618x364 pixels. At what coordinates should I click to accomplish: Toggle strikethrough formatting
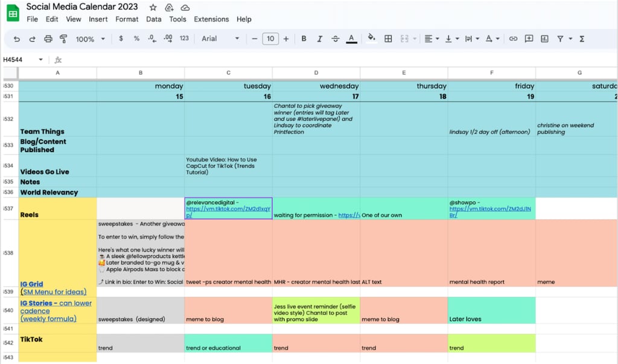(x=336, y=39)
